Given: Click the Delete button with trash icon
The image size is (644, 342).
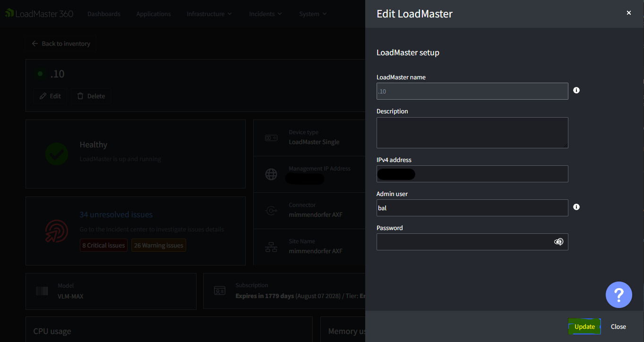Looking at the screenshot, I should click(91, 96).
